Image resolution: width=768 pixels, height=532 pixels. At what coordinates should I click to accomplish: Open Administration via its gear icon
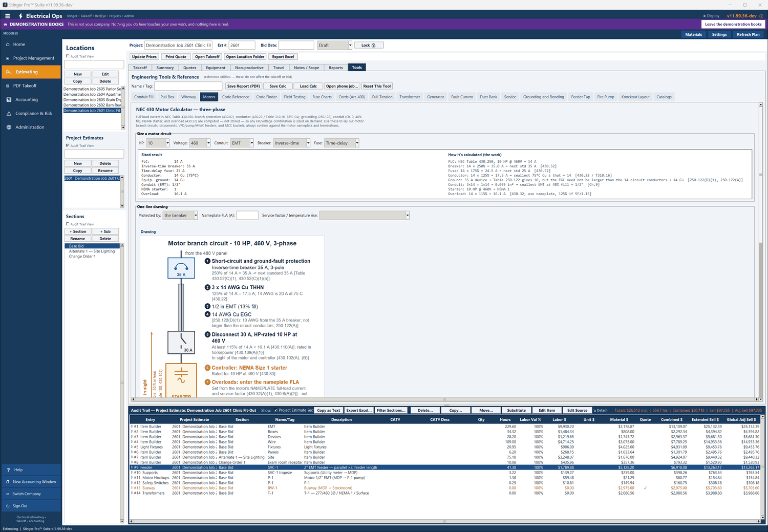[9, 127]
